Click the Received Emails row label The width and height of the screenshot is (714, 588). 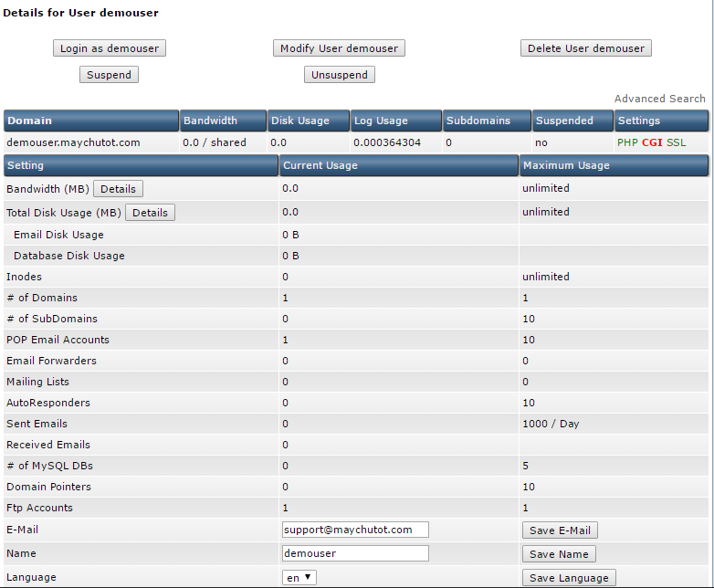[x=48, y=445]
